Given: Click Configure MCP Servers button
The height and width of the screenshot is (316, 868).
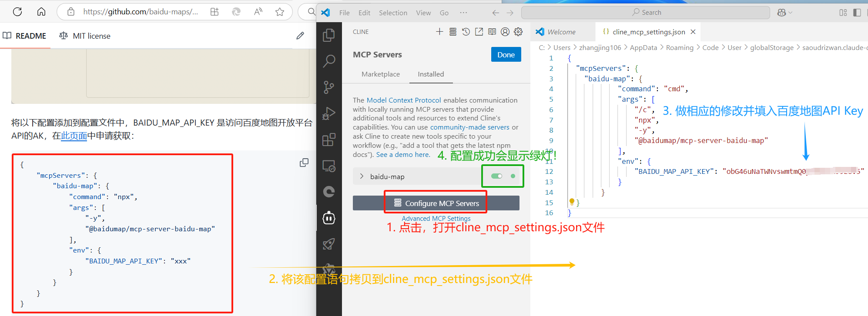Looking at the screenshot, I should click(x=436, y=203).
